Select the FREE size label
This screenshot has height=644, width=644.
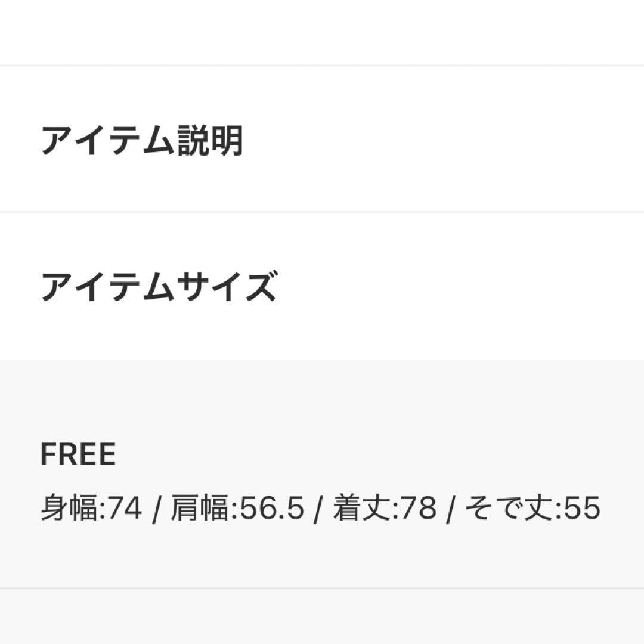coord(78,456)
